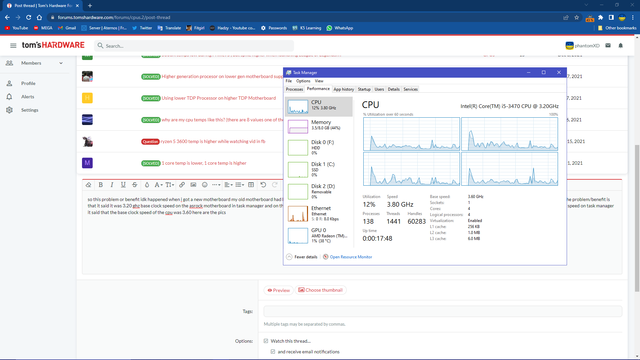Select GPU 0 in performance list
The image size is (640, 360).
point(319,236)
